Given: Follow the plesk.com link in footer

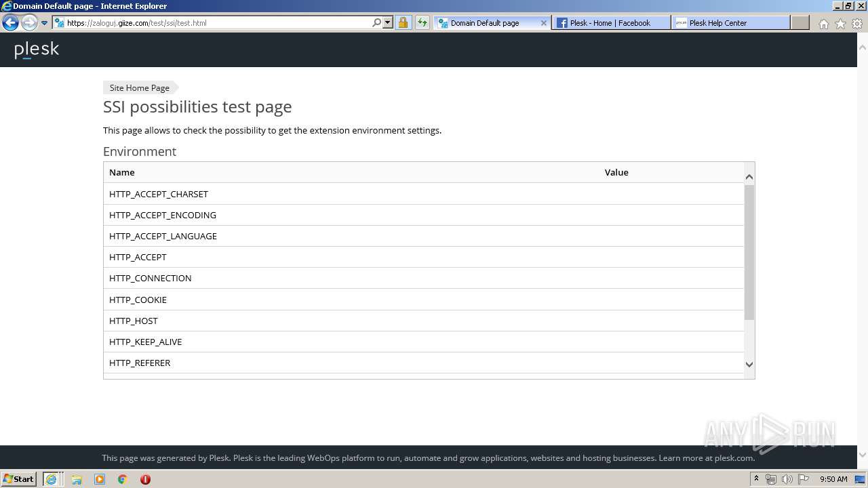Looking at the screenshot, I should (x=734, y=457).
